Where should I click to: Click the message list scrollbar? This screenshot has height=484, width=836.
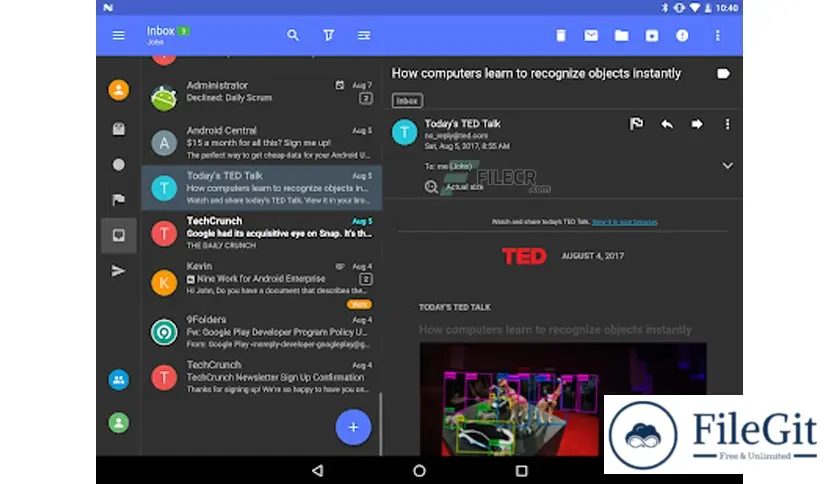click(x=381, y=424)
